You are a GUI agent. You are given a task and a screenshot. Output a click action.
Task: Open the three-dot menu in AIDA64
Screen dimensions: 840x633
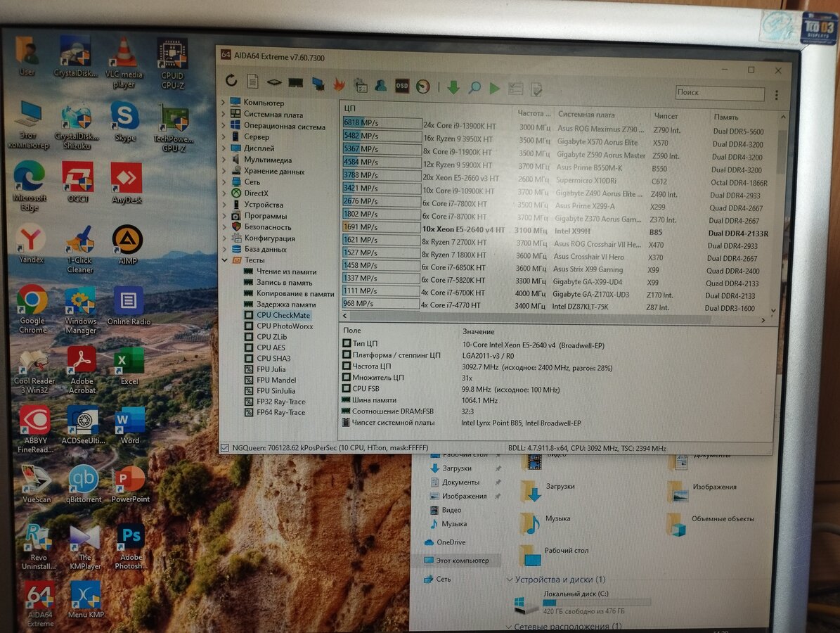pyautogui.click(x=776, y=95)
